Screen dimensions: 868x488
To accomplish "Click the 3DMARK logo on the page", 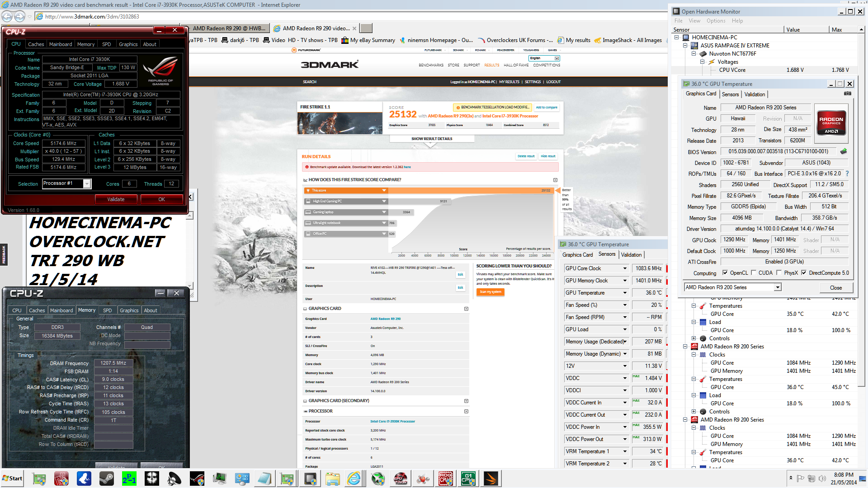I will tap(330, 65).
